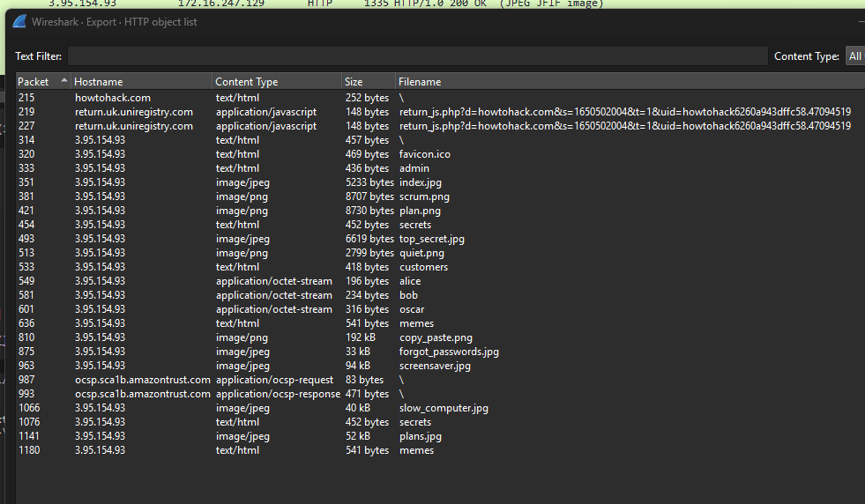865x504 pixels.
Task: Click the 196 bytes size cell
Action: tap(367, 281)
